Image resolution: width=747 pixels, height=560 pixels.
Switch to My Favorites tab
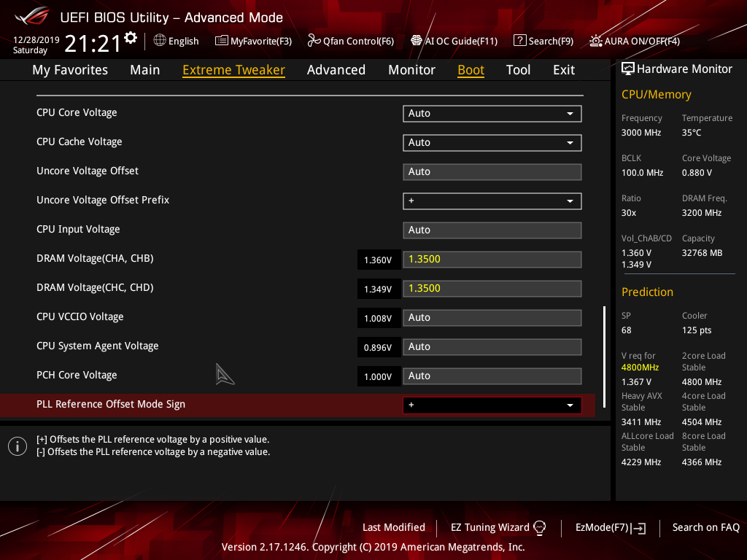70,70
